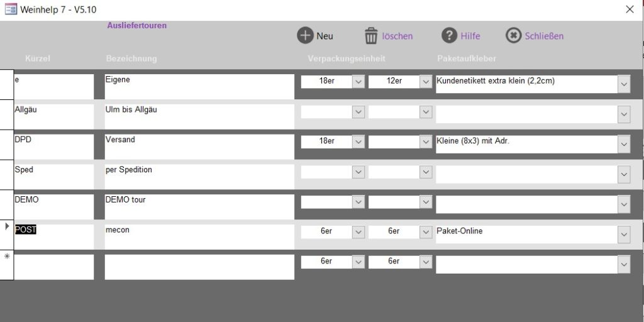The width and height of the screenshot is (644, 322).
Task: Expand first Verpackungseinheit dropdown in DPD row
Action: (x=358, y=142)
